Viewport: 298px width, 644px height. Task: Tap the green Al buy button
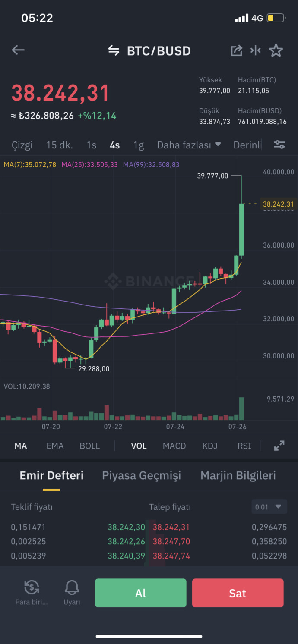pos(141,593)
